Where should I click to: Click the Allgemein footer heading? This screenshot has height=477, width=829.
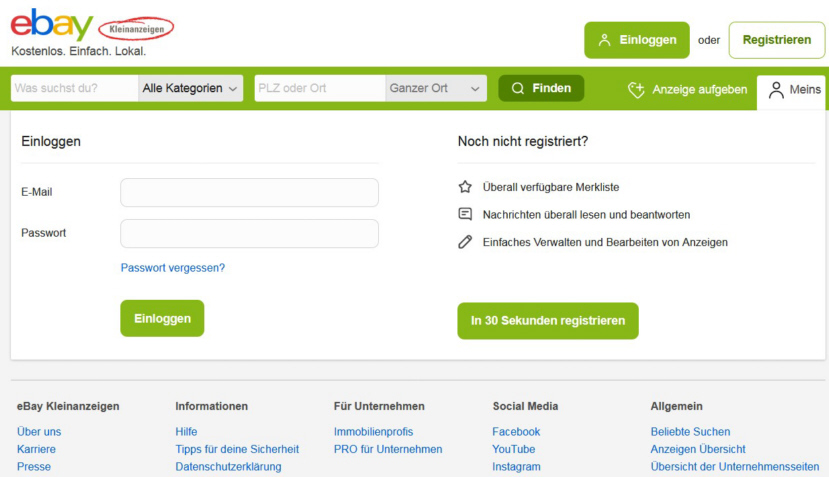(x=676, y=406)
